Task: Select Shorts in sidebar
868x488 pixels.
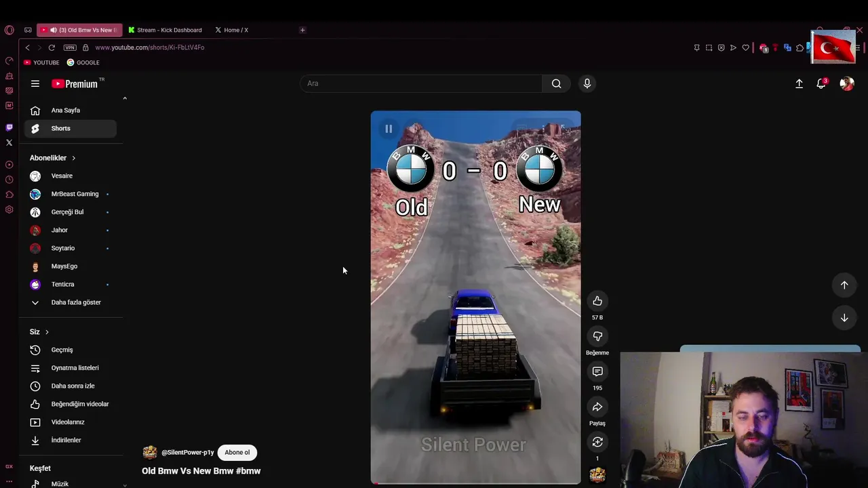Action: (x=71, y=128)
